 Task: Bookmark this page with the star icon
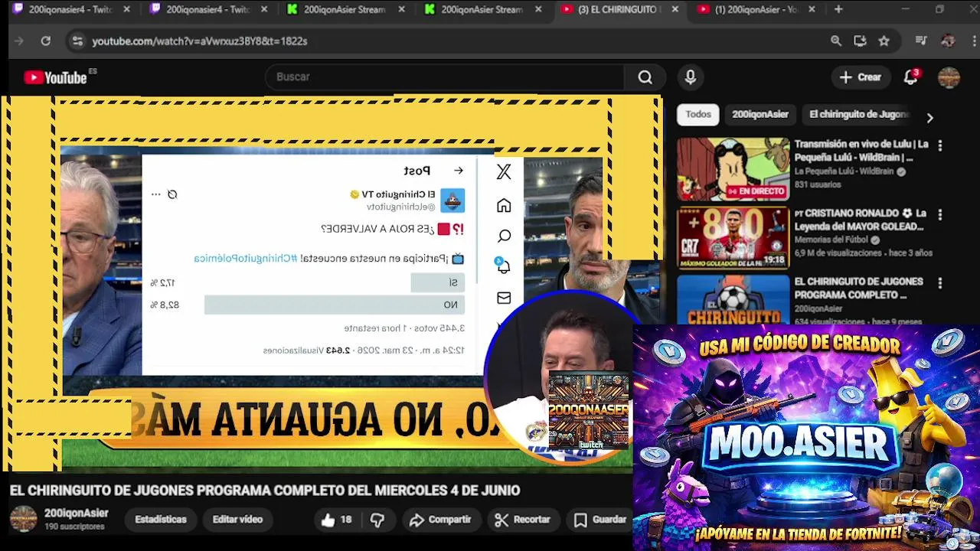tap(884, 41)
